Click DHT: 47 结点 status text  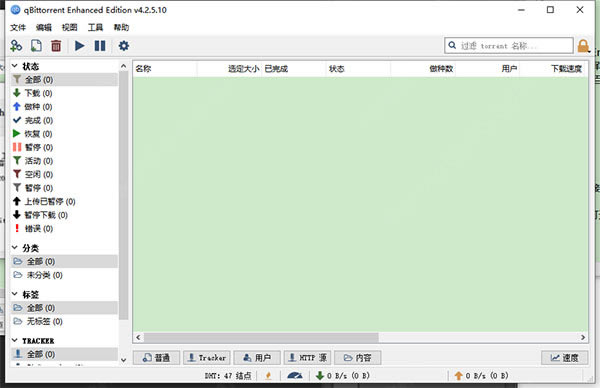click(x=228, y=376)
